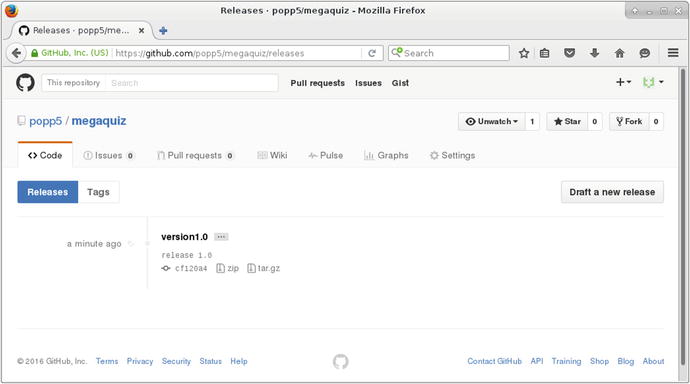Download the tar.gz source archive

[x=264, y=268]
